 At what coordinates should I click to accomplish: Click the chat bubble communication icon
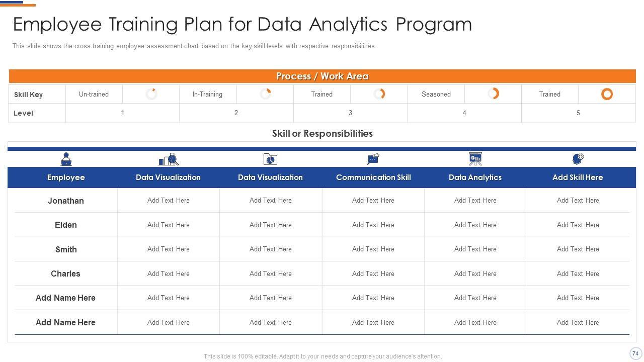click(x=373, y=159)
